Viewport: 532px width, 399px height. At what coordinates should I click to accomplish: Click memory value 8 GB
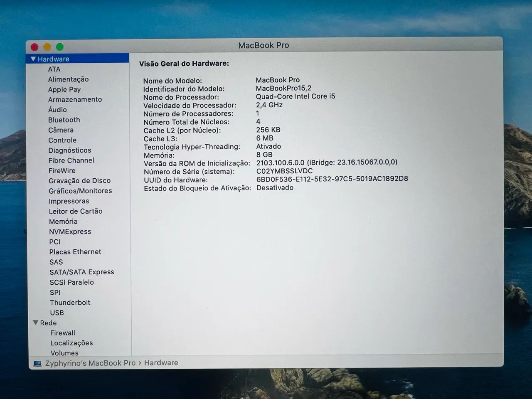[264, 154]
